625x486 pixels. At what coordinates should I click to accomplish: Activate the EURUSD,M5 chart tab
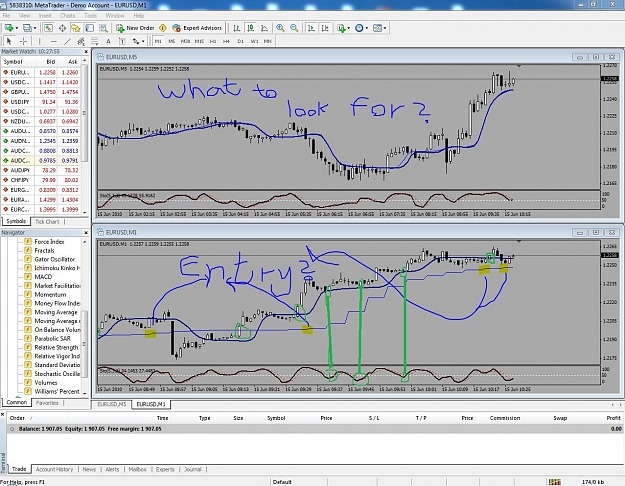(112, 404)
